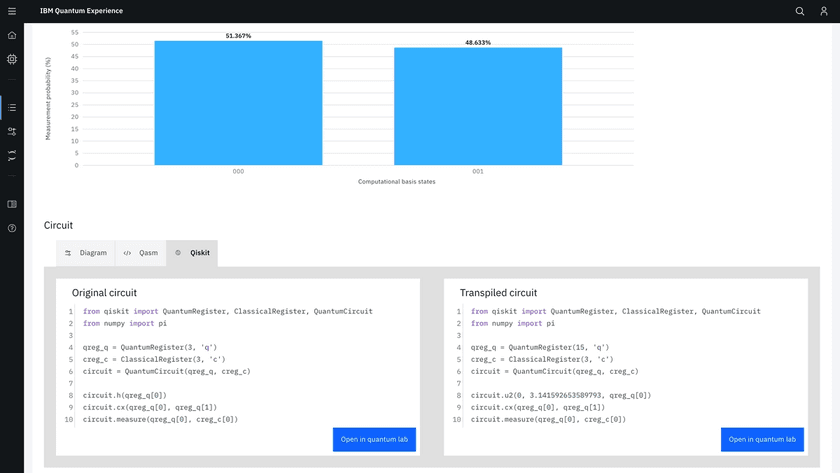
Task: Click the 'Circuit' section heading
Action: click(58, 226)
